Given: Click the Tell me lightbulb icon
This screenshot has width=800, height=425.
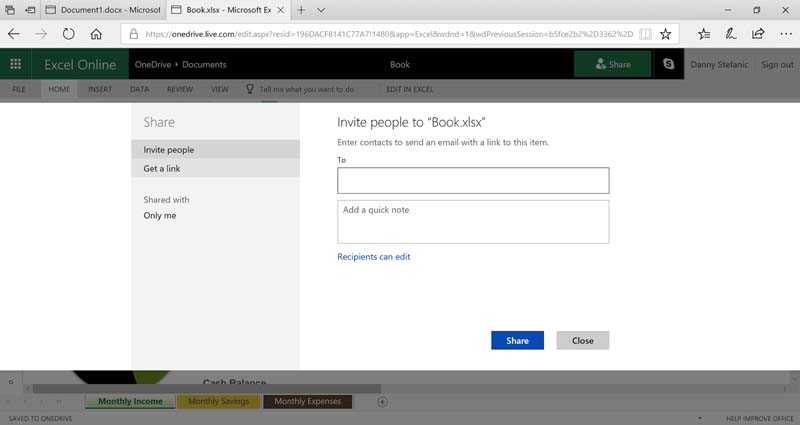Looking at the screenshot, I should pyautogui.click(x=249, y=89).
